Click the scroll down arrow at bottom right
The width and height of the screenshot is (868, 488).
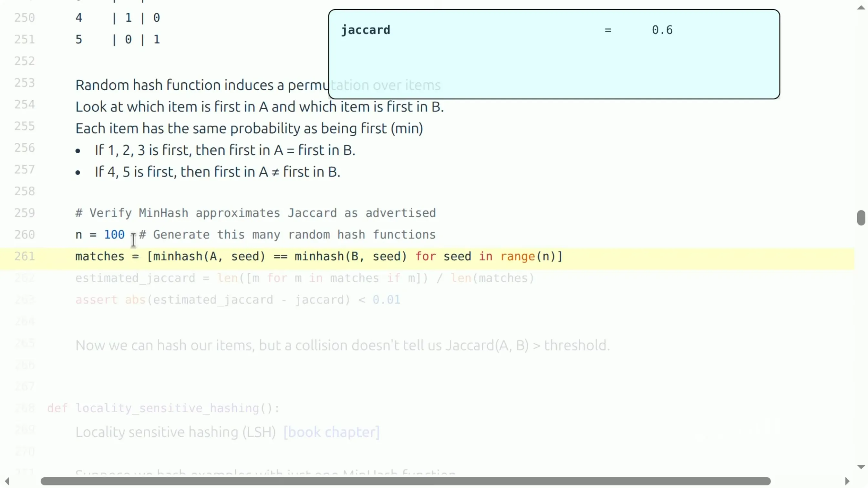861,467
